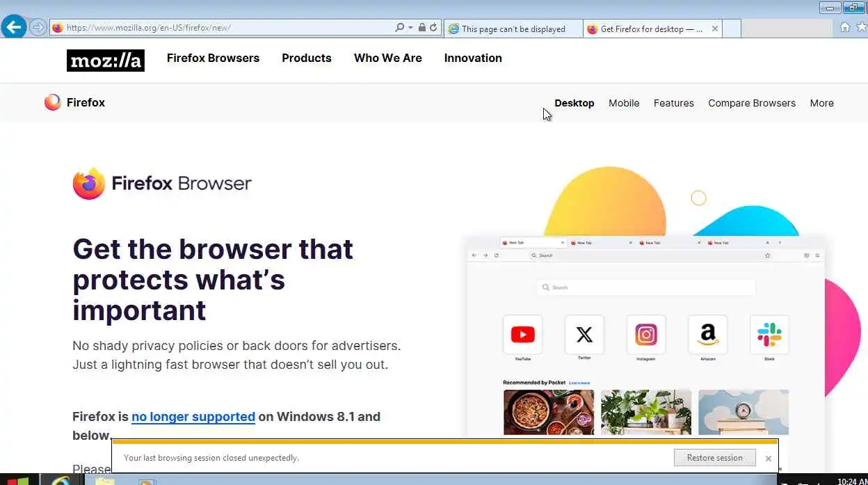Open the Products menu
Image resolution: width=868 pixels, height=485 pixels.
(x=307, y=58)
